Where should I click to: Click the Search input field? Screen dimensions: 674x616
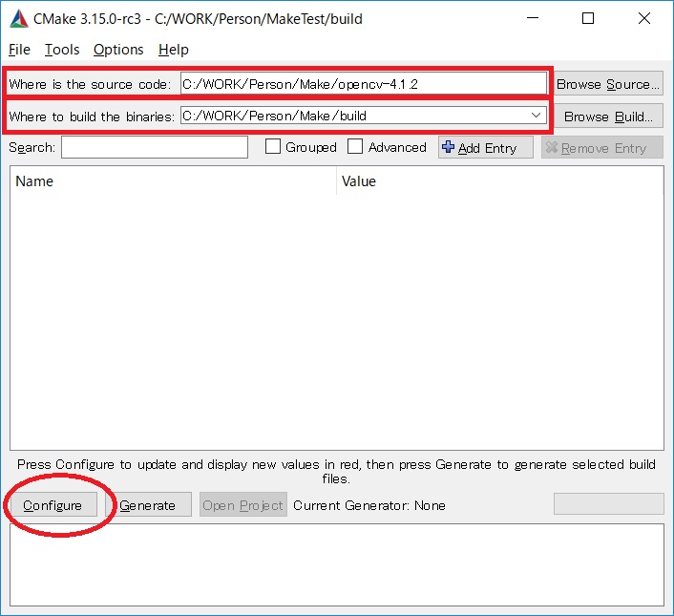click(x=155, y=147)
